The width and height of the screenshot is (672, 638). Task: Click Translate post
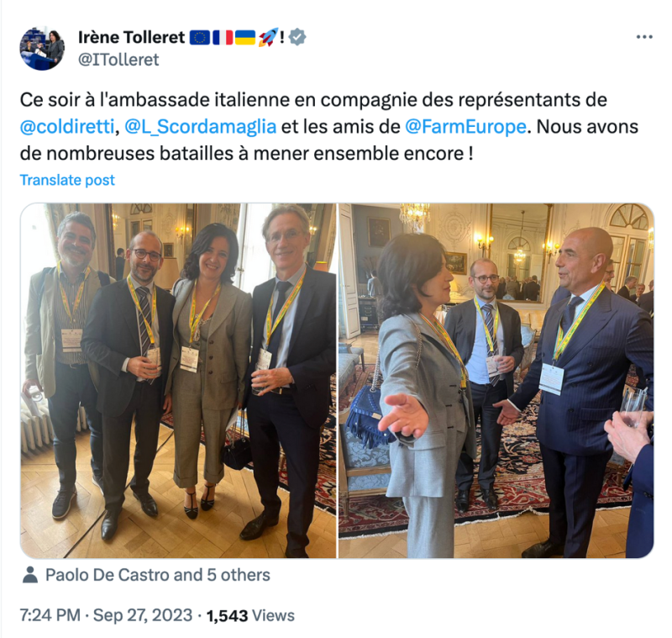click(67, 180)
